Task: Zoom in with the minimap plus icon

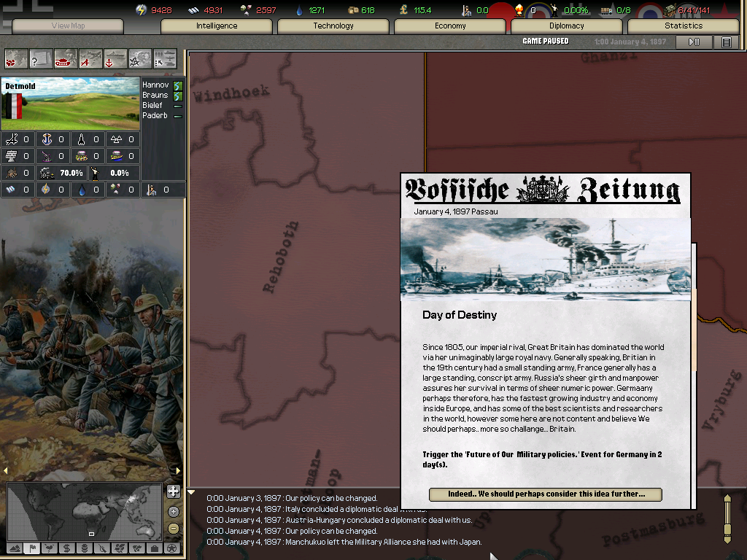Action: (x=173, y=511)
